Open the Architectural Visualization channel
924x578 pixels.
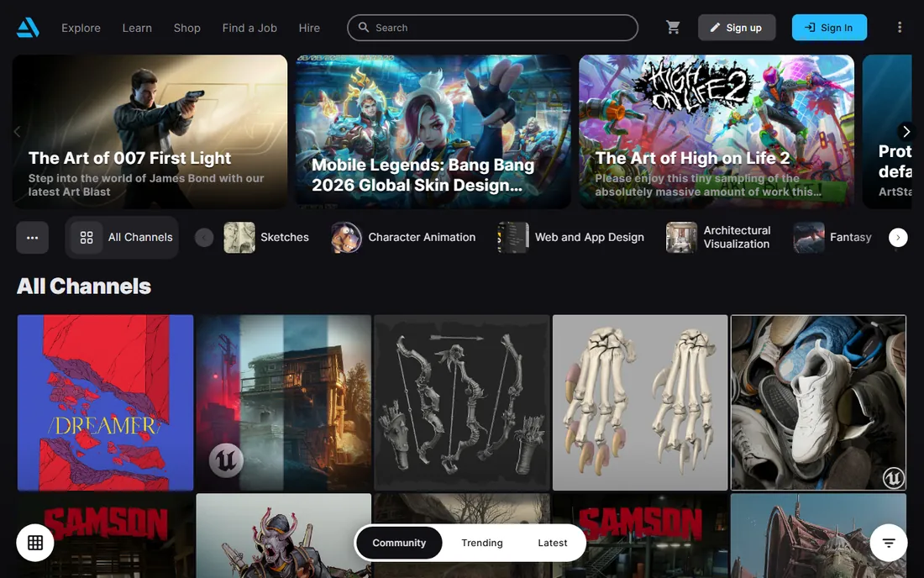(x=718, y=238)
